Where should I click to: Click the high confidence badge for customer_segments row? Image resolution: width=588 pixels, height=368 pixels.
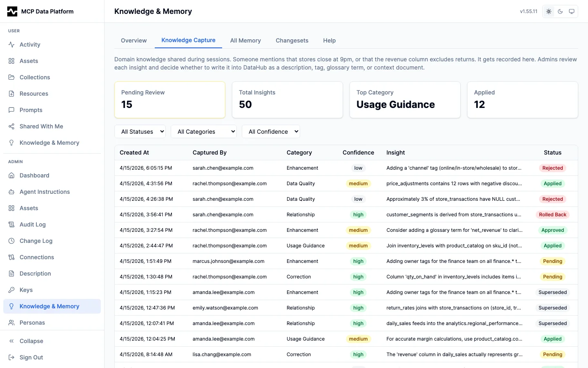point(358,215)
